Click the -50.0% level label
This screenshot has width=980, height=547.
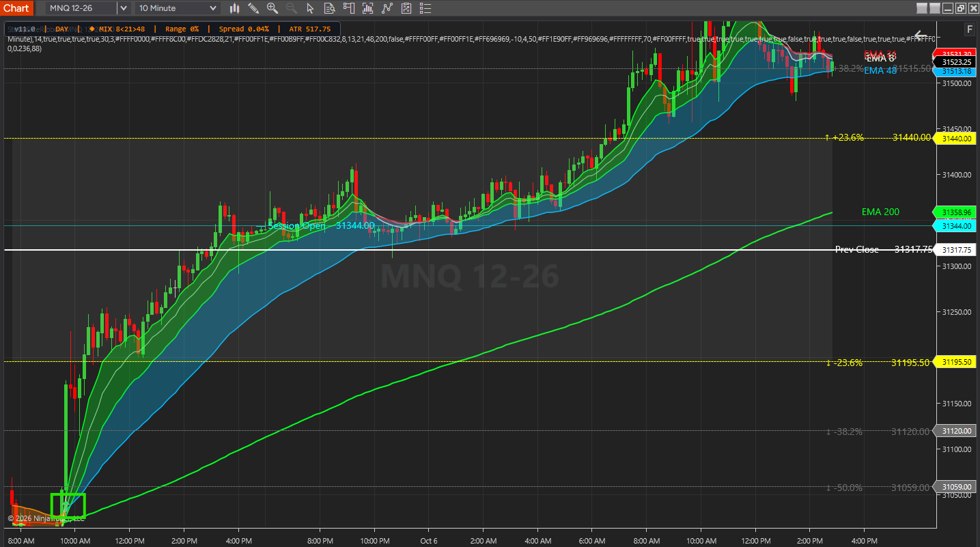tap(844, 488)
